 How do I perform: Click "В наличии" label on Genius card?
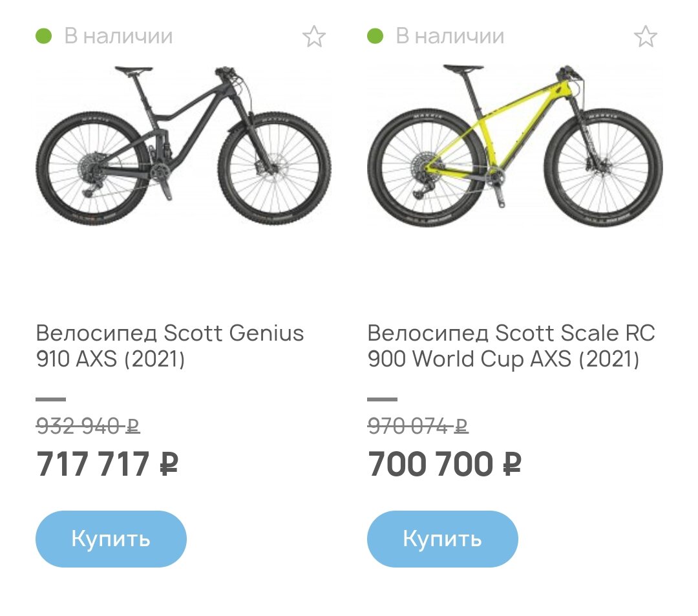coord(118,36)
